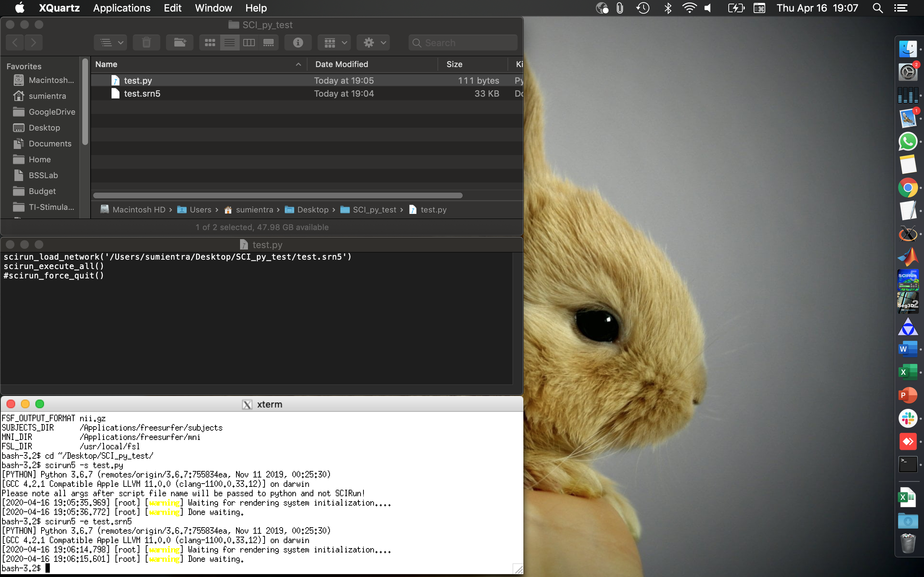This screenshot has width=924, height=577.
Task: Launch Seg3D from the Dock
Action: click(908, 303)
